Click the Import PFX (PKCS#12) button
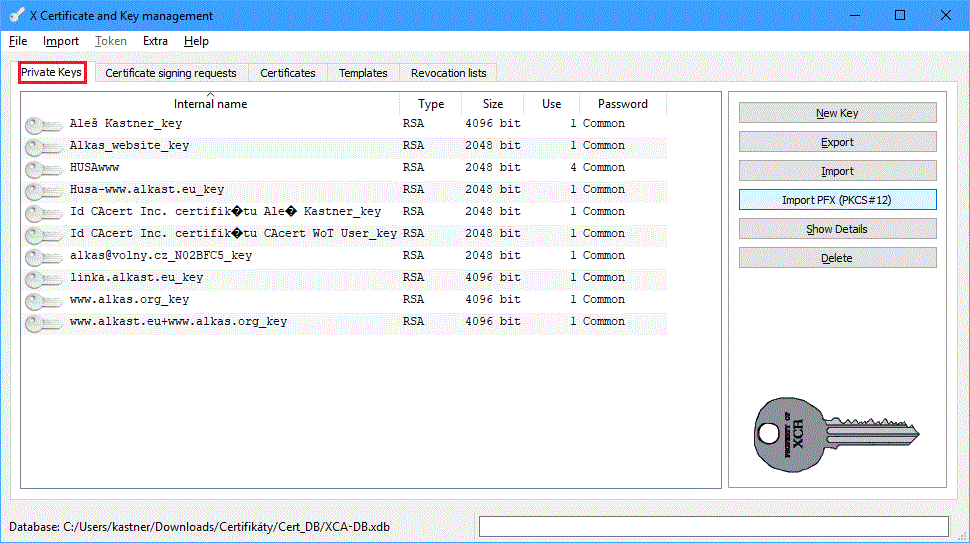Screen dimensions: 970x543 tap(837, 200)
